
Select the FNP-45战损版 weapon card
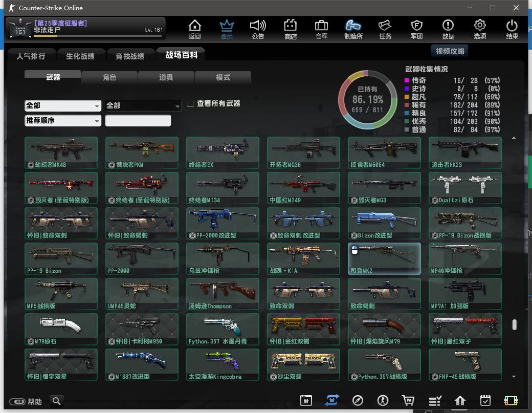[x=465, y=364]
